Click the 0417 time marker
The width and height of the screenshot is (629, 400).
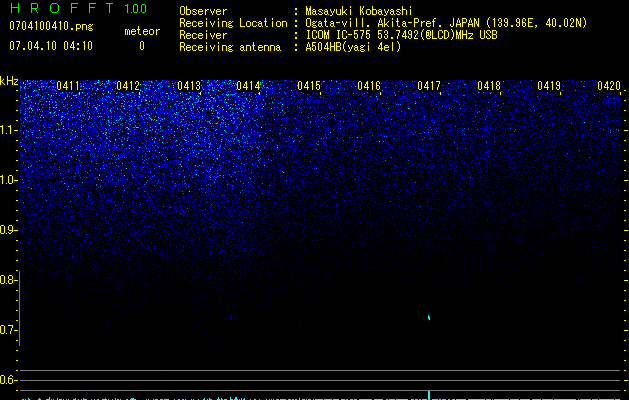pyautogui.click(x=429, y=86)
